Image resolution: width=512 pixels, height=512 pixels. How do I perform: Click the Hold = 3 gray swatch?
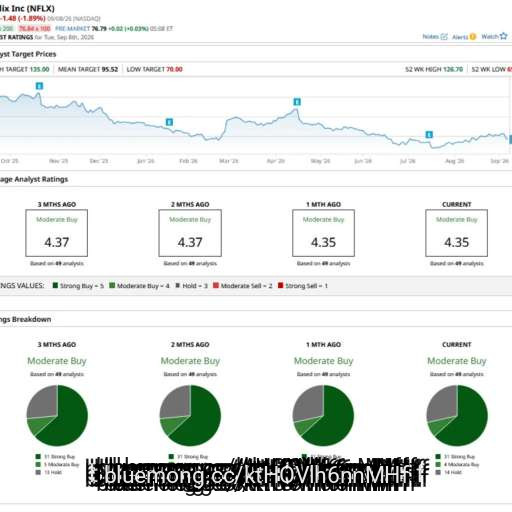[x=178, y=285]
